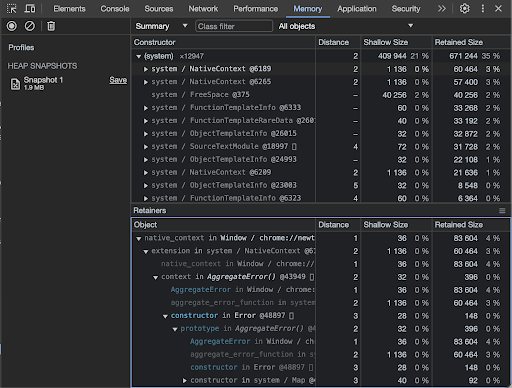This screenshot has width=512, height=388.
Task: Expand system / NativeContext @6265 row
Action: coord(146,82)
